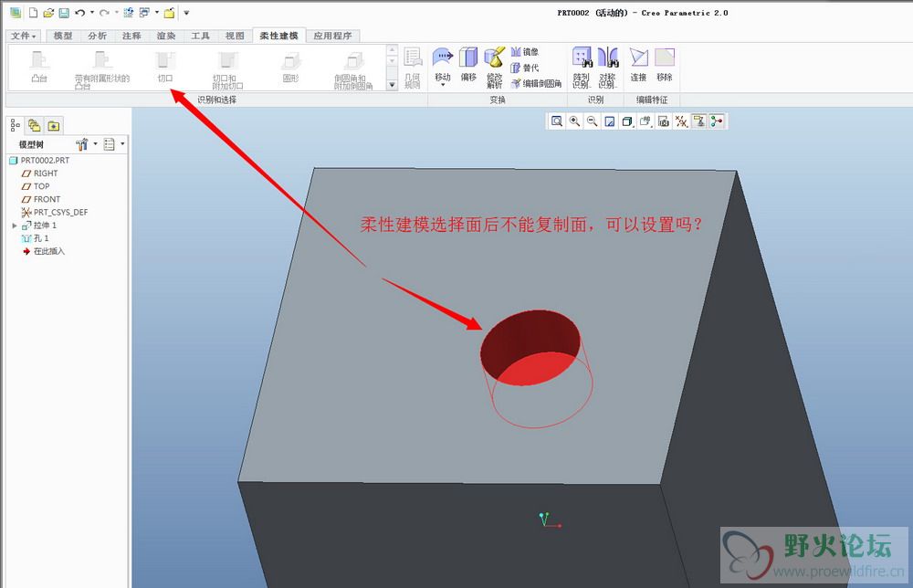
Task: Open the saved views dropdown icon
Action: click(645, 121)
